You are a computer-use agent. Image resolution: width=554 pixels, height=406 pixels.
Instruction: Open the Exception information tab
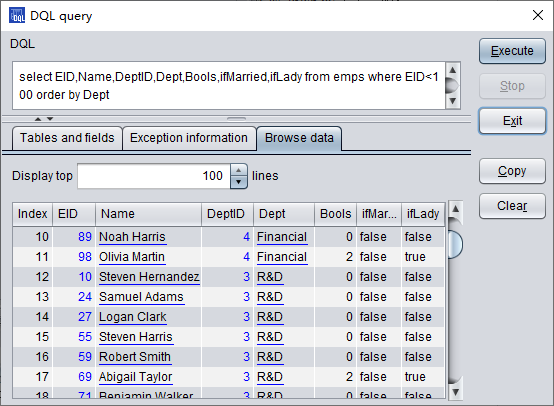(189, 138)
